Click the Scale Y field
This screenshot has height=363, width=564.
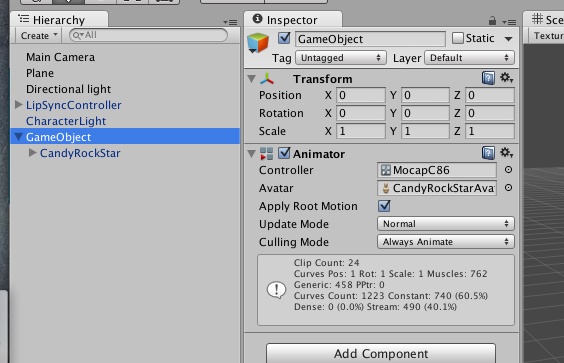coord(425,131)
